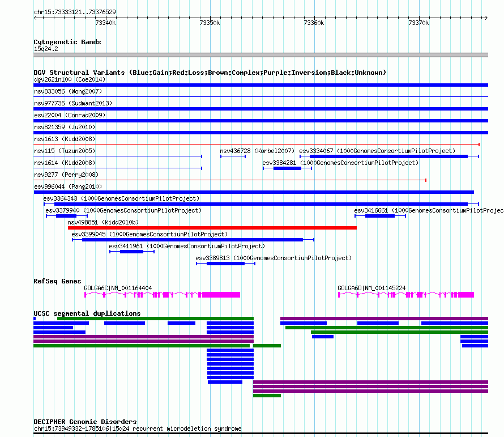The height and width of the screenshot is (437, 504).
Task: Select the esv3379940 variant label
Action: point(123,210)
